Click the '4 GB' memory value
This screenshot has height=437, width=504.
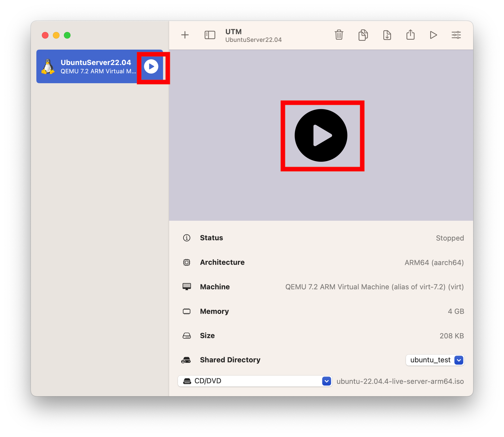click(456, 311)
